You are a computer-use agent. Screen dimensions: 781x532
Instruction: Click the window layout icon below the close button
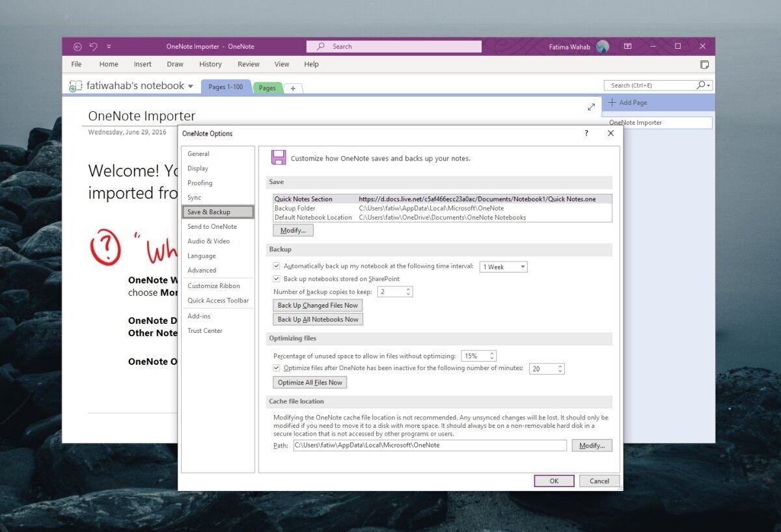(x=705, y=64)
